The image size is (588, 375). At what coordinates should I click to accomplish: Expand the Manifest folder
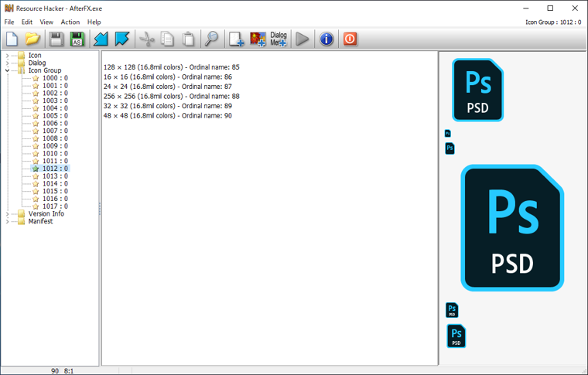click(7, 221)
